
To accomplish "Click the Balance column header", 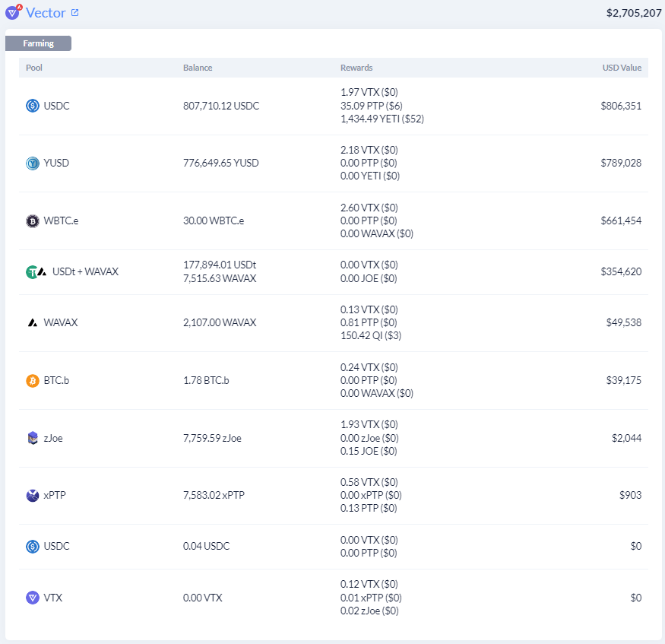I will [x=198, y=68].
